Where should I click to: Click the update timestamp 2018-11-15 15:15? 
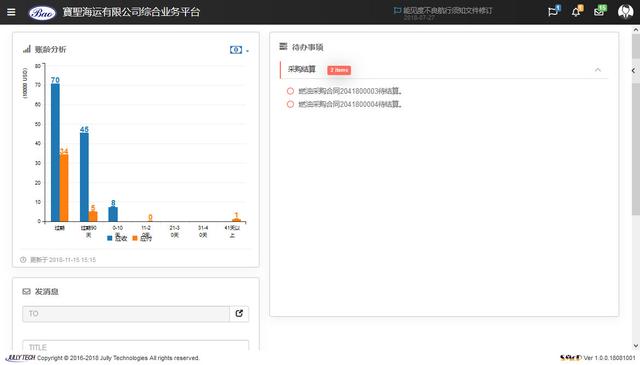click(x=72, y=260)
